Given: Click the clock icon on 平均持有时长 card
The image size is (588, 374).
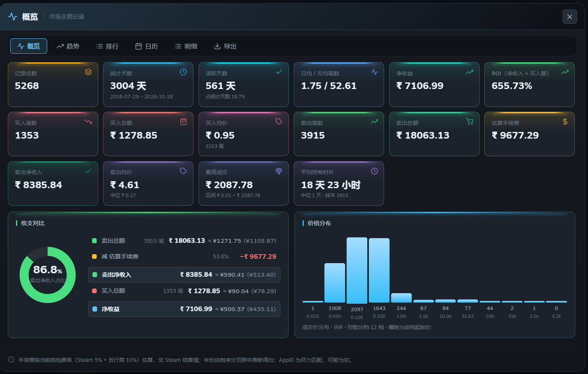Looking at the screenshot, I should click(374, 171).
